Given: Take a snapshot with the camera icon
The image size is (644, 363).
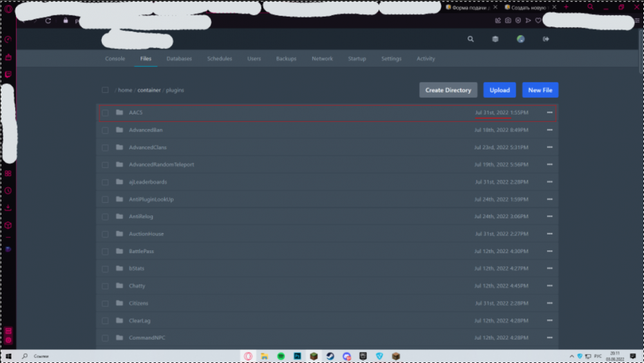Looking at the screenshot, I should pyautogui.click(x=508, y=20).
